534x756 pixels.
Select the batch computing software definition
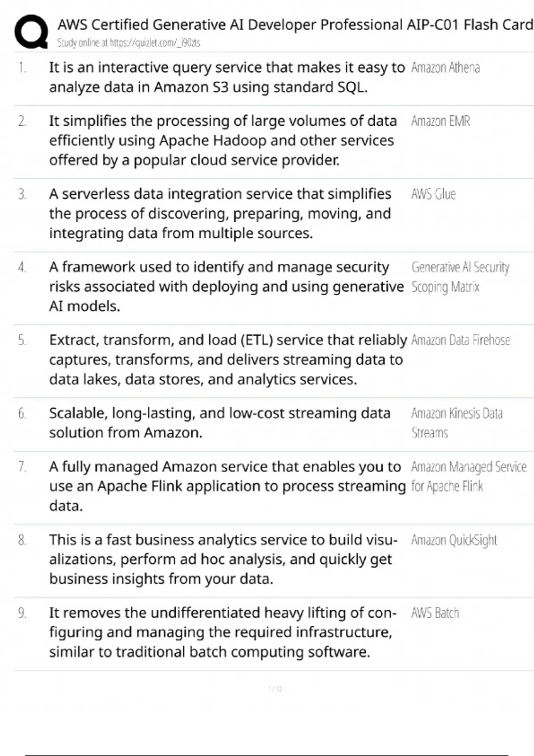click(x=222, y=632)
